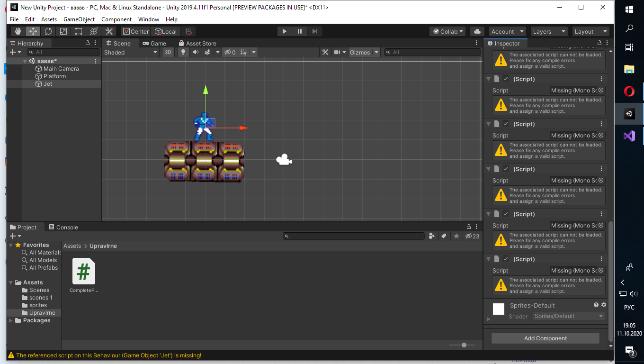Viewport: 644px width, 364px height.
Task: Click the Add Component button
Action: [546, 338]
